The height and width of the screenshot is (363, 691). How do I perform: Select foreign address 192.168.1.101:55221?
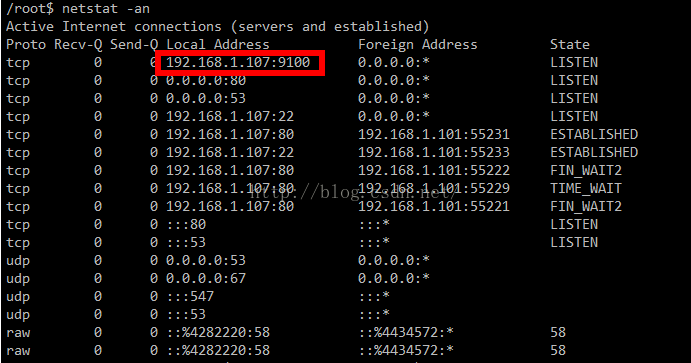click(434, 207)
